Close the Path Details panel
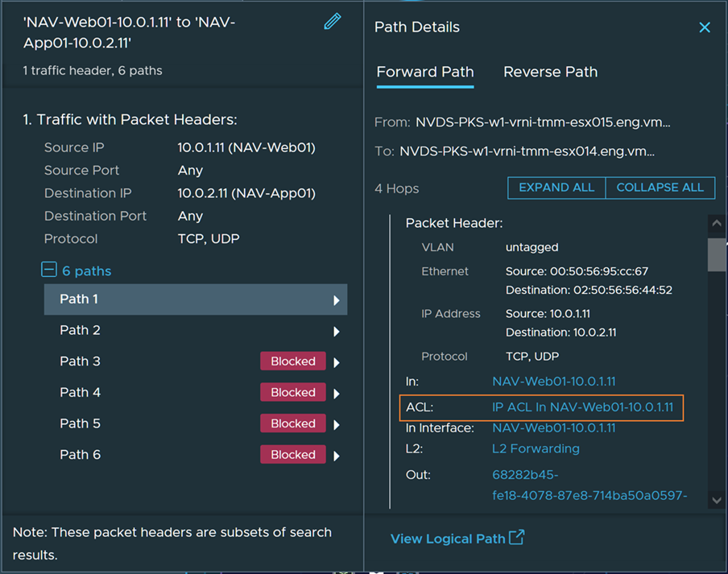The width and height of the screenshot is (728, 574). pyautogui.click(x=705, y=27)
